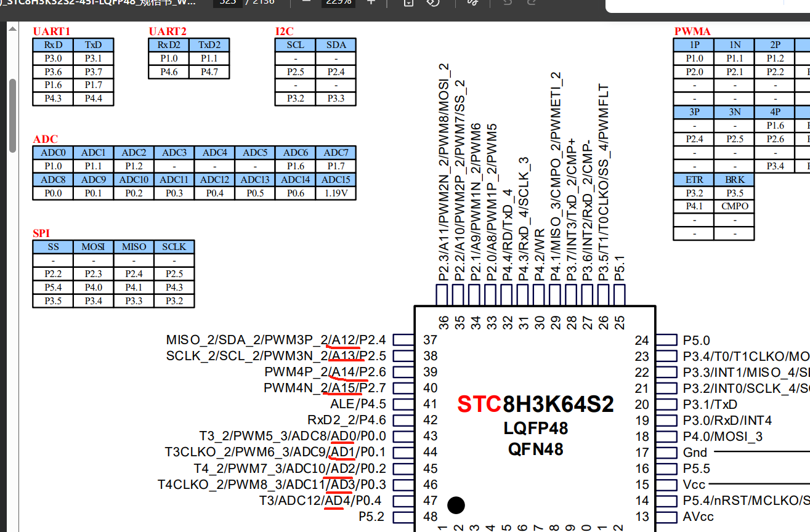Click the 1P header in PWMA table
The width and height of the screenshot is (810, 532).
pyautogui.click(x=694, y=45)
